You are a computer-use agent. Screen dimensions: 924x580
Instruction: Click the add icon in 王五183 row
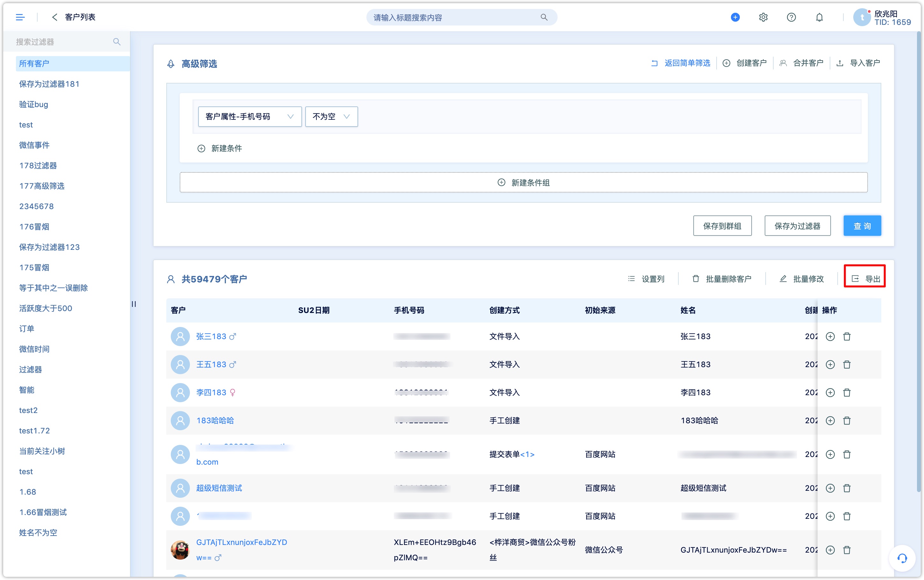pos(830,365)
